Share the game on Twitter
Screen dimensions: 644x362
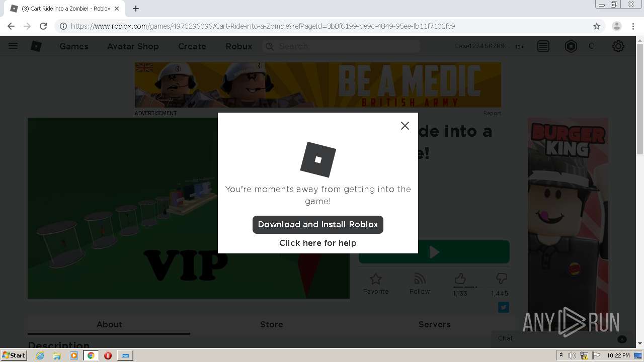504,307
